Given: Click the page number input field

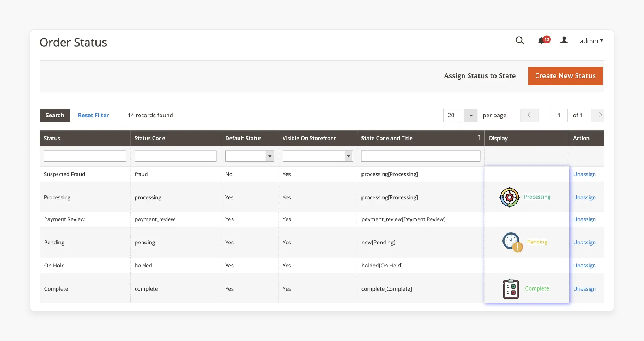Looking at the screenshot, I should (x=559, y=115).
